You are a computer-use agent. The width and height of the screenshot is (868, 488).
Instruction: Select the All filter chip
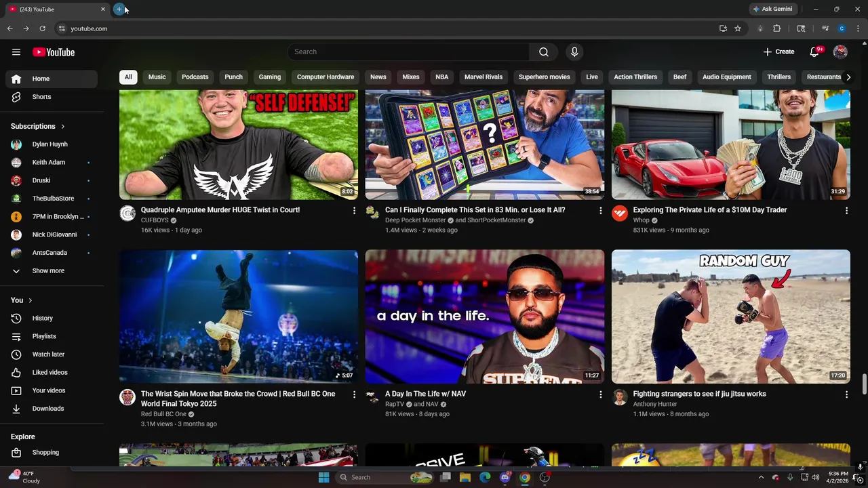click(x=128, y=77)
